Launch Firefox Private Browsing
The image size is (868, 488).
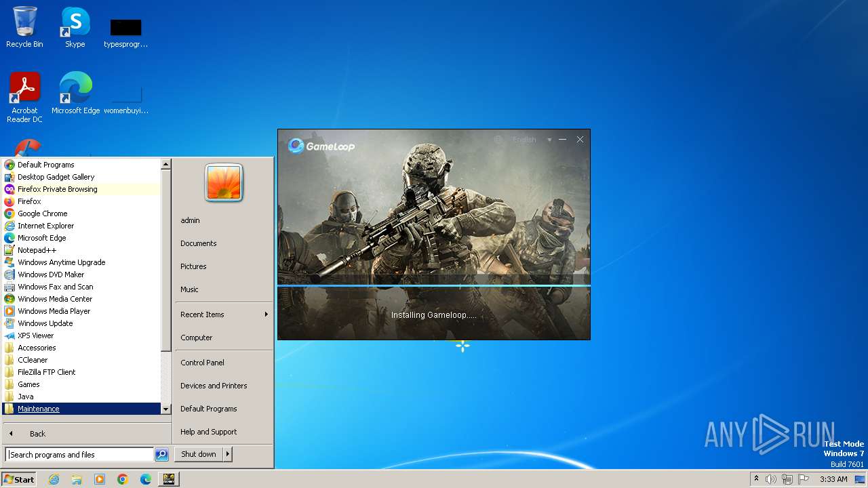81,189
